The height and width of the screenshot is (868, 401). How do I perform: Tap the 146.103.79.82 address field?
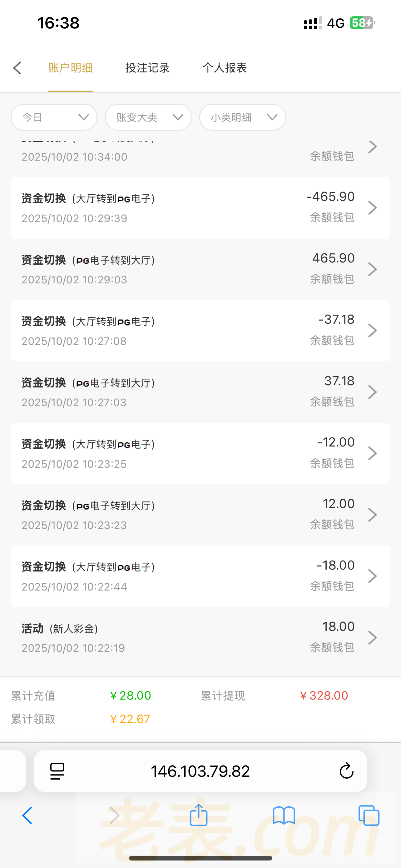click(x=200, y=771)
